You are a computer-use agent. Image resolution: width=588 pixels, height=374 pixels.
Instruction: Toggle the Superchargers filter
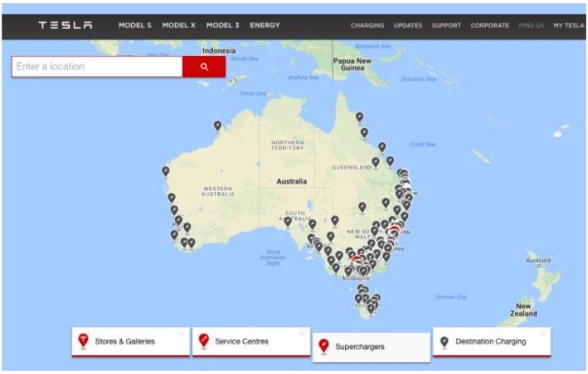point(371,347)
